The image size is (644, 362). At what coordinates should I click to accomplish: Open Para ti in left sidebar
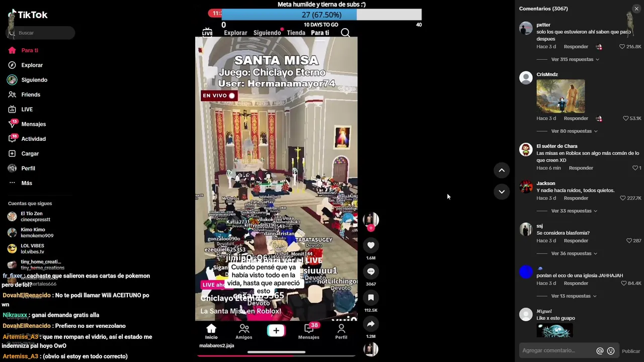(x=30, y=50)
